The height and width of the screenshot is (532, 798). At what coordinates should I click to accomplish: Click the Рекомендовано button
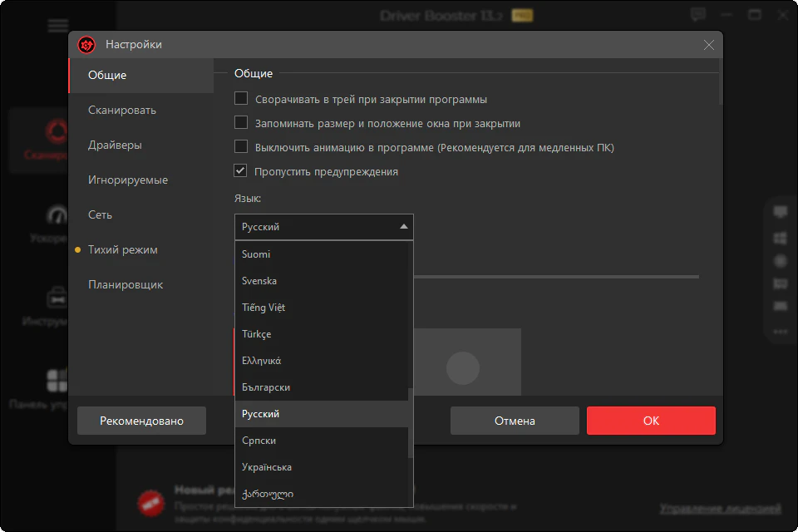tap(141, 421)
